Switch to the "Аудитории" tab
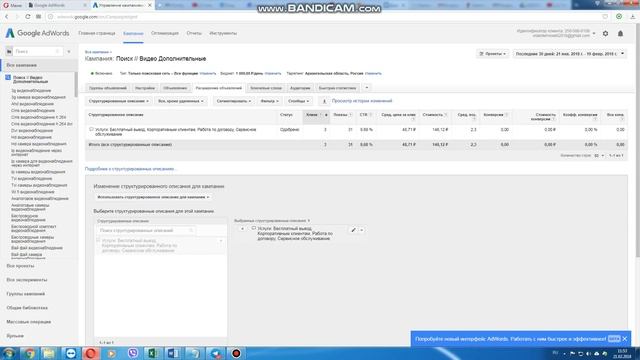The image size is (640, 360). point(300,88)
